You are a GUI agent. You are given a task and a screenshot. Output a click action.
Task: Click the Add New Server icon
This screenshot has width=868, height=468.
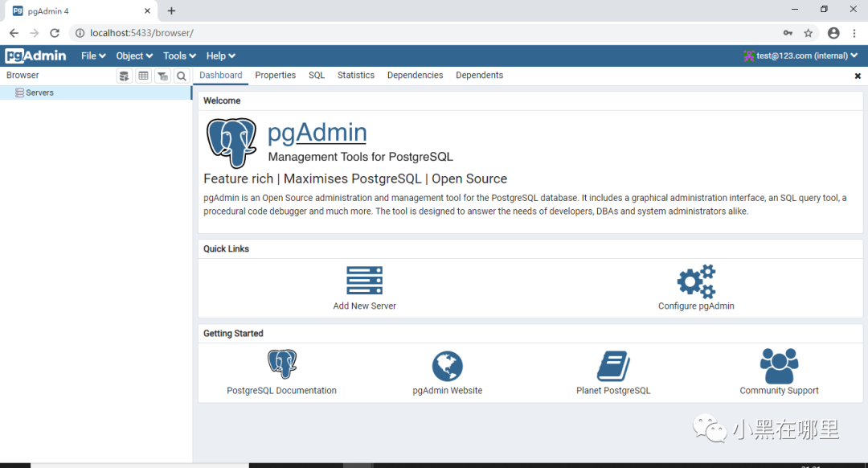364,281
